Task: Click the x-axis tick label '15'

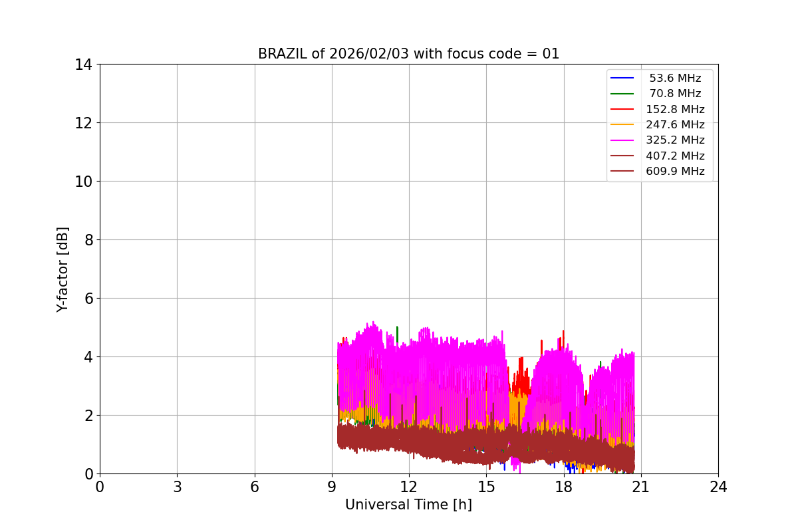Action: point(486,487)
